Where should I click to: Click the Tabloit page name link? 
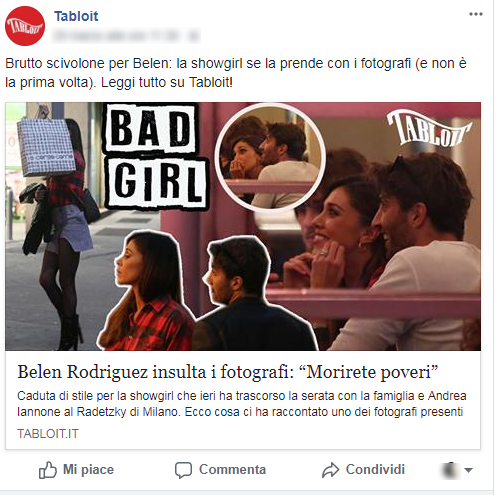click(76, 16)
